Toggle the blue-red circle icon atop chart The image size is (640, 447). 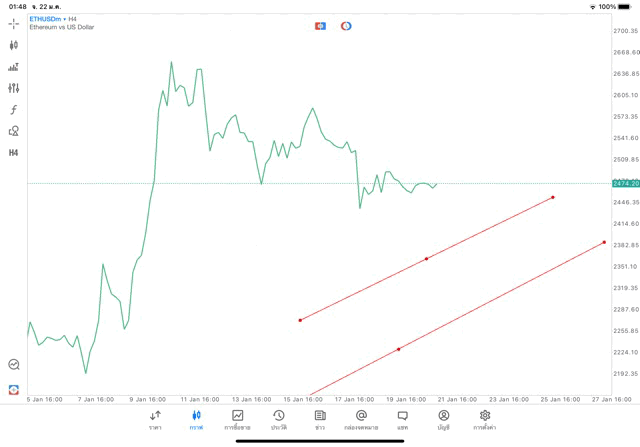click(346, 25)
